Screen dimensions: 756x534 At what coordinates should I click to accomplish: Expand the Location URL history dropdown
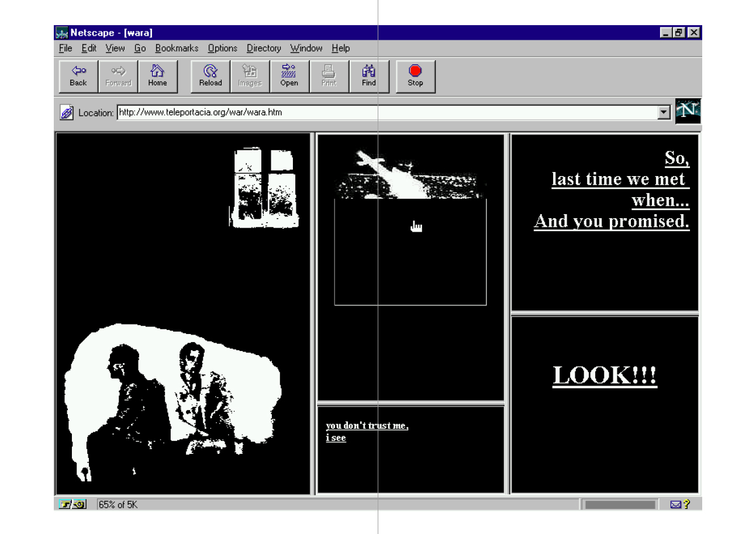pyautogui.click(x=664, y=112)
